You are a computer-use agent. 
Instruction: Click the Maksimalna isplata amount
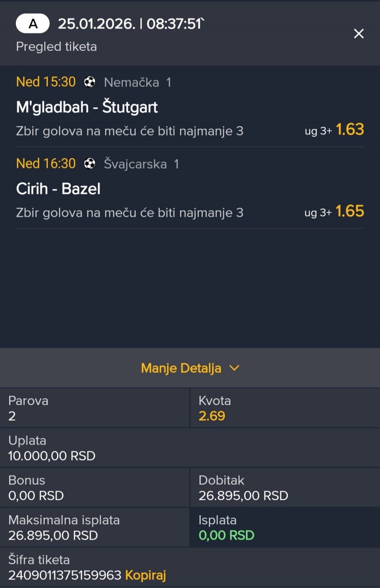tap(53, 535)
